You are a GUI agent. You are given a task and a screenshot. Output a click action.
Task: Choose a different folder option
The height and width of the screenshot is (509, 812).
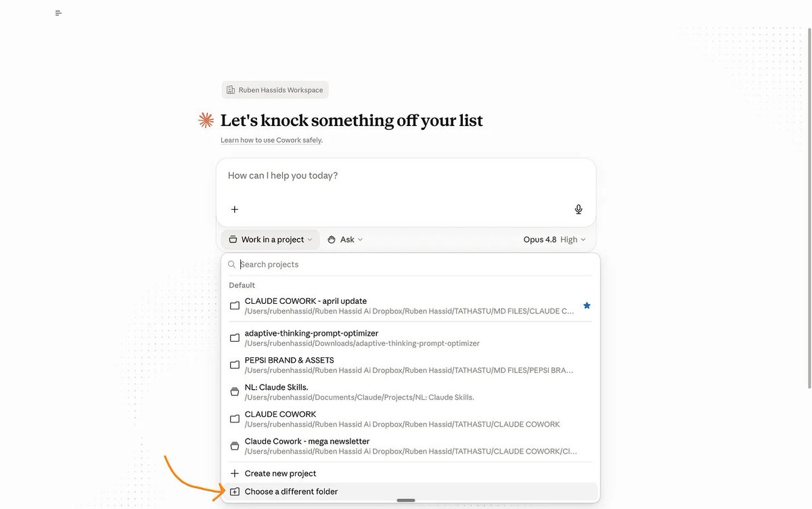tap(409, 491)
